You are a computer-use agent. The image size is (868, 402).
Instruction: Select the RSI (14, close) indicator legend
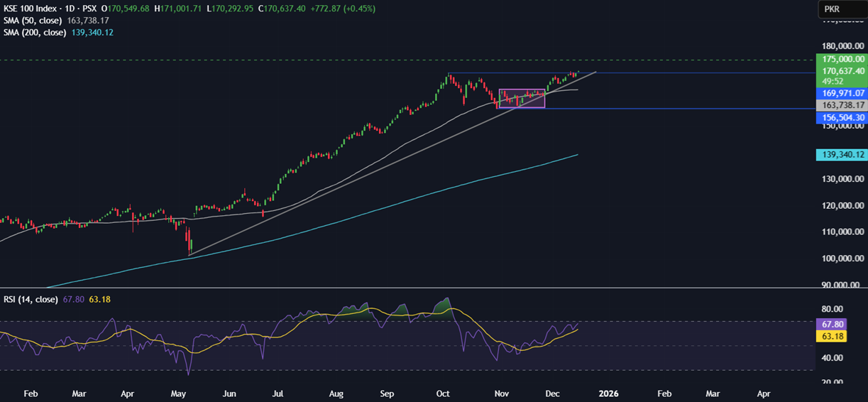(29, 299)
